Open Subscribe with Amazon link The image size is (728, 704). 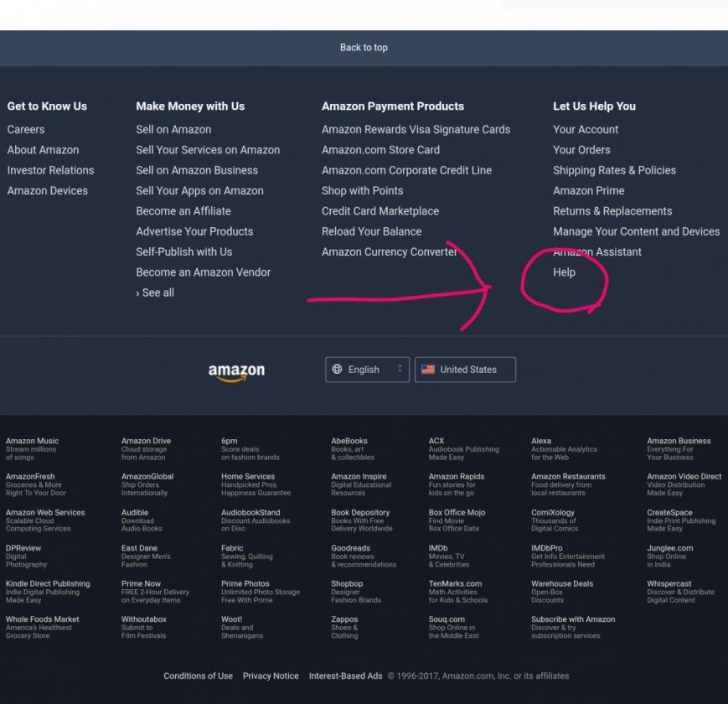point(573,628)
